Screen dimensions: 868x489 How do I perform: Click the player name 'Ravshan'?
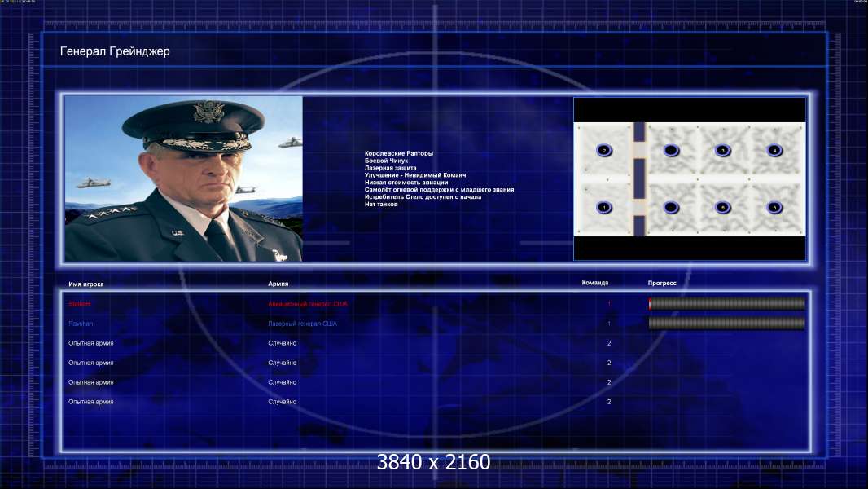81,324
